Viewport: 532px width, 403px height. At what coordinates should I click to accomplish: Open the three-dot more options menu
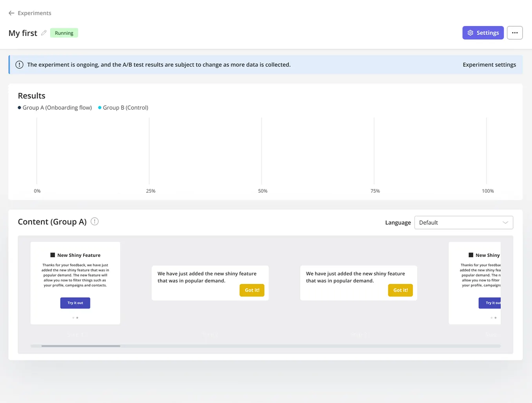pyautogui.click(x=514, y=33)
